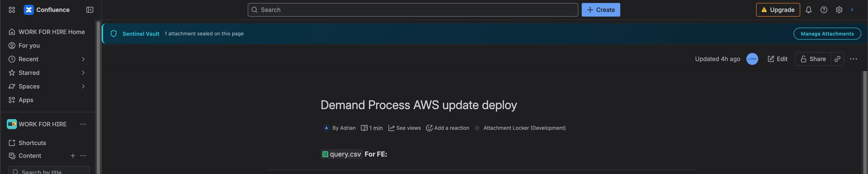The height and width of the screenshot is (174, 868).
Task: Open the settings gear icon
Action: 839,10
